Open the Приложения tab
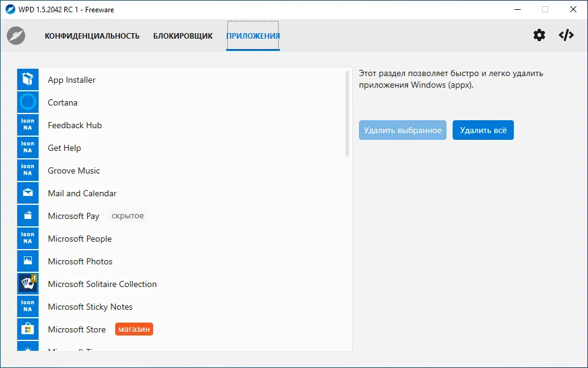 [253, 36]
